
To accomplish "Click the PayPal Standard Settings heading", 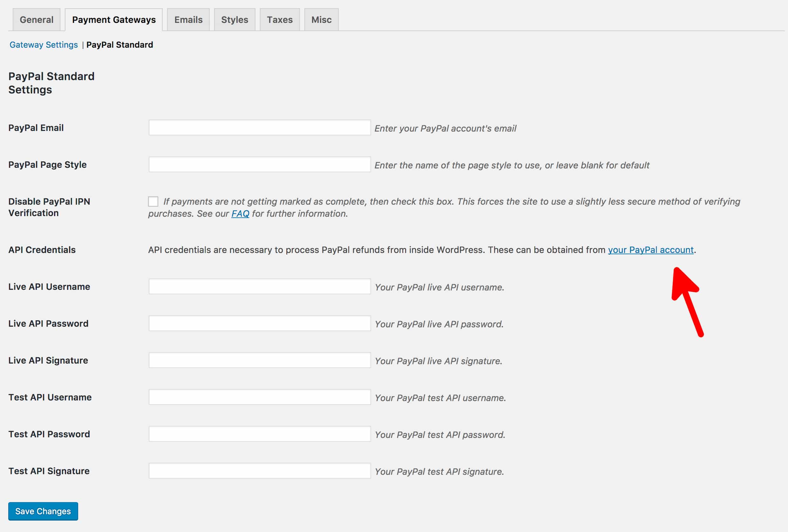I will click(x=51, y=83).
